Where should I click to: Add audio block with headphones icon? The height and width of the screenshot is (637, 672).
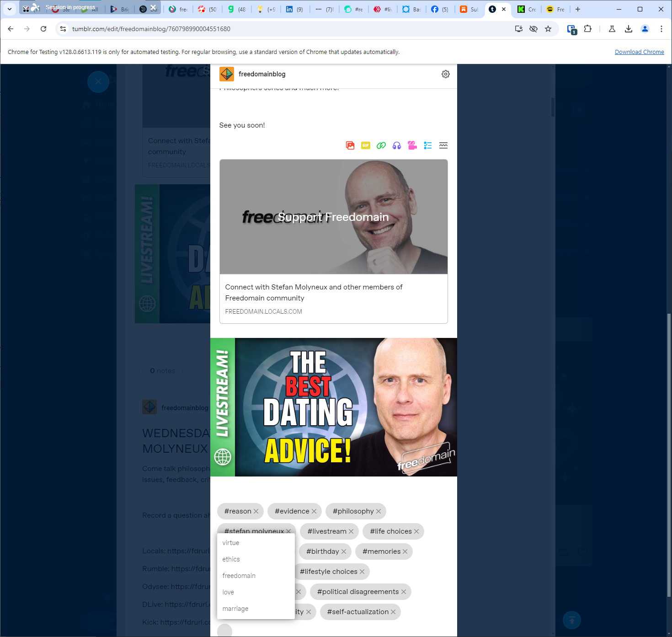pos(397,145)
